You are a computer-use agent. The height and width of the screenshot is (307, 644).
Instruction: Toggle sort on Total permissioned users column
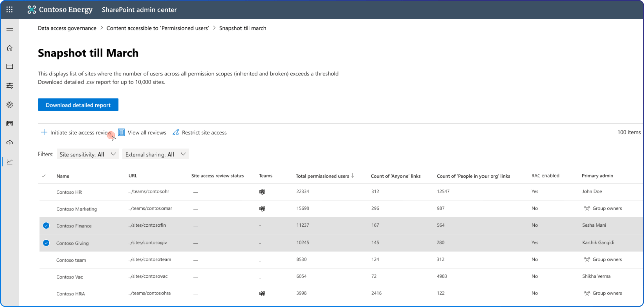pyautogui.click(x=324, y=176)
